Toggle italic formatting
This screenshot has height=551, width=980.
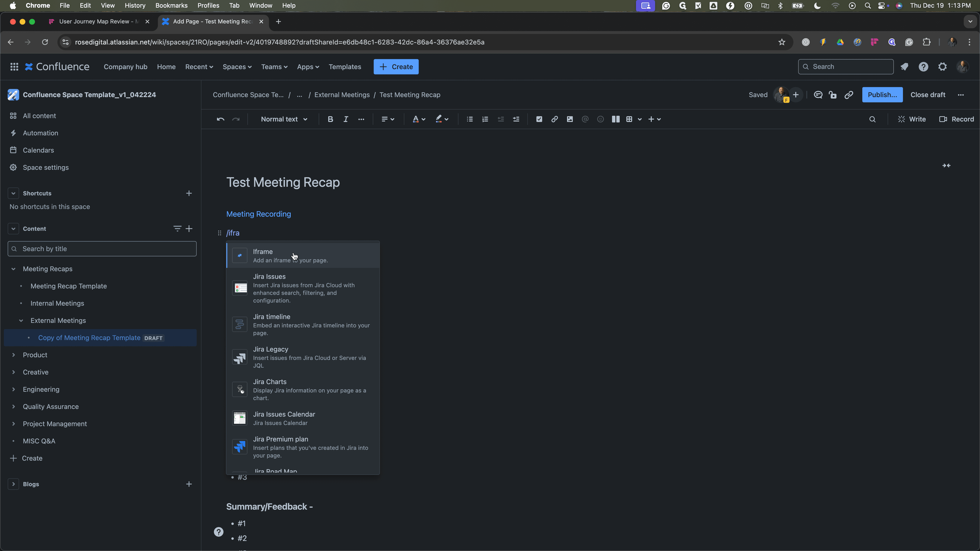coord(346,119)
